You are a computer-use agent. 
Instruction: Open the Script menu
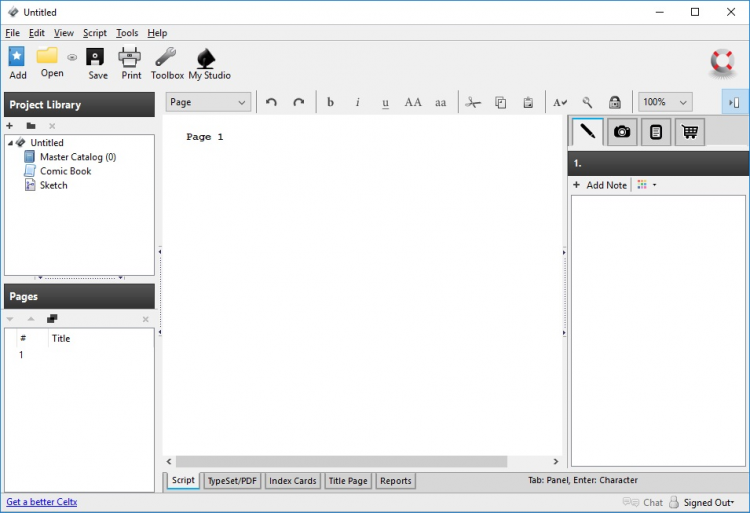(x=94, y=33)
